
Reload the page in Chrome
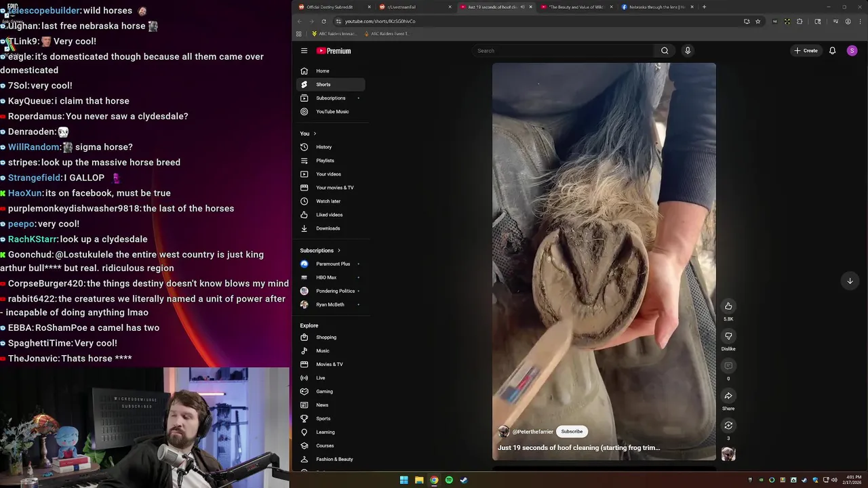[323, 21]
